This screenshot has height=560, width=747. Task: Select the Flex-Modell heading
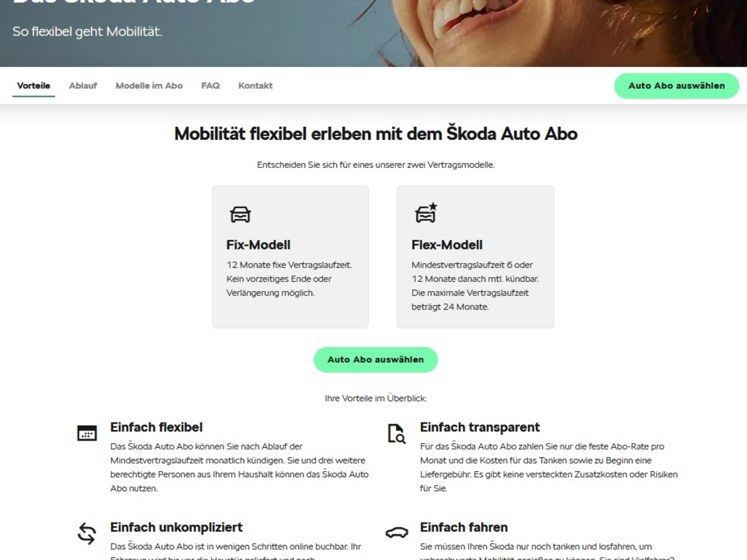pyautogui.click(x=447, y=245)
